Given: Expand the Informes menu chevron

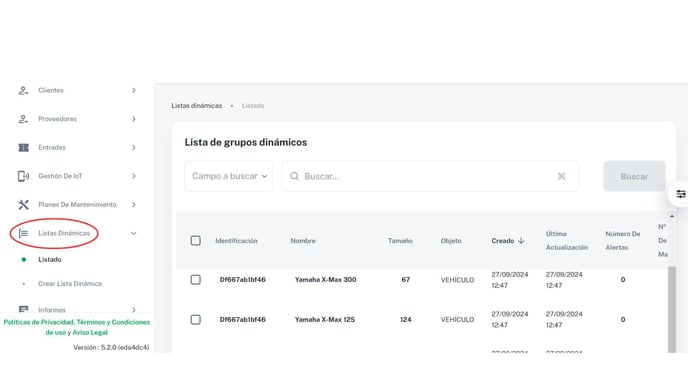Looking at the screenshot, I should click(x=133, y=309).
